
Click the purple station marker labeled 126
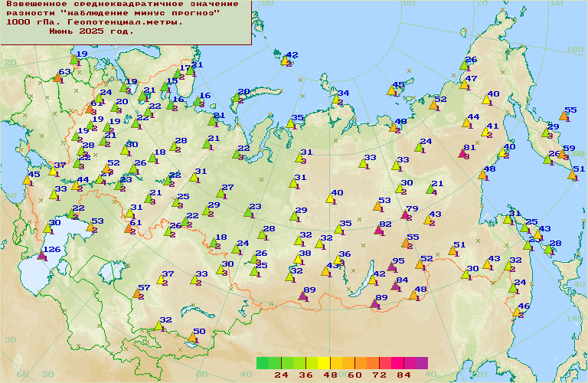coord(41,256)
